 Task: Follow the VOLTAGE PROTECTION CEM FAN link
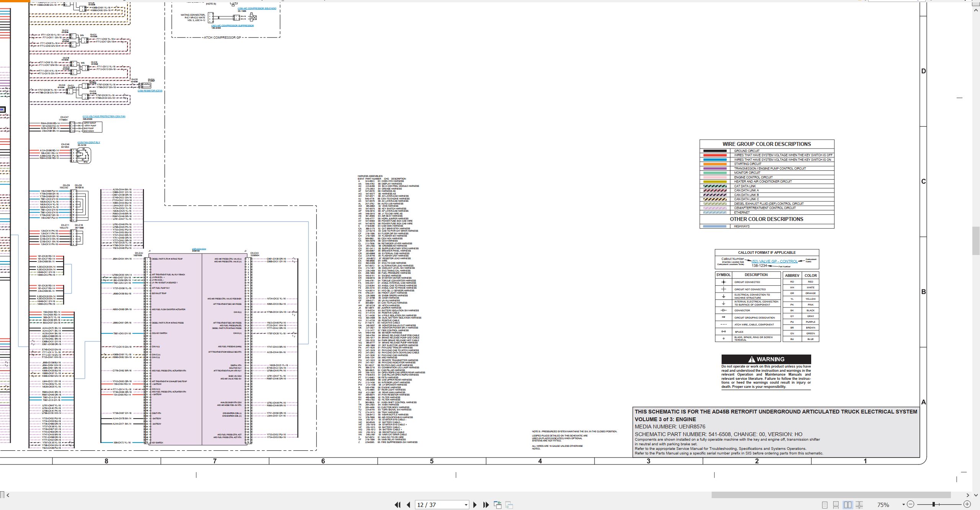(x=104, y=116)
